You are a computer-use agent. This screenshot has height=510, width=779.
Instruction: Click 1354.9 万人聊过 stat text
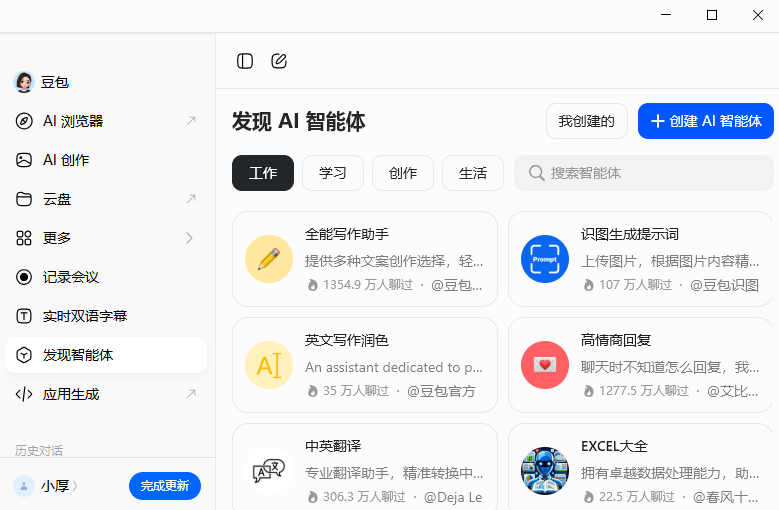coord(368,285)
